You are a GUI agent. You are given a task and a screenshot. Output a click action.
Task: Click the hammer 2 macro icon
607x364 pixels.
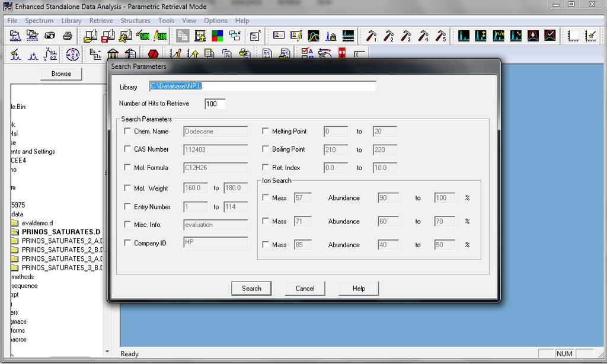pyautogui.click(x=388, y=36)
